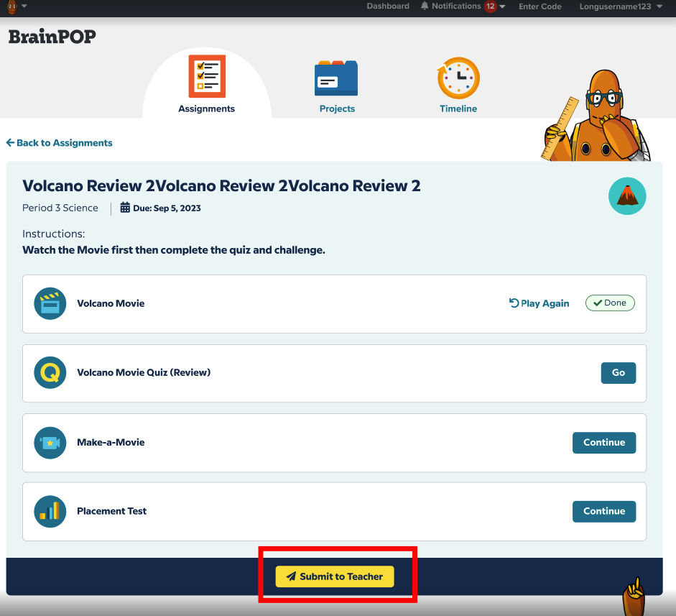Click the Assignments checklist icon
Screen dimensions: 676x616
click(x=207, y=76)
